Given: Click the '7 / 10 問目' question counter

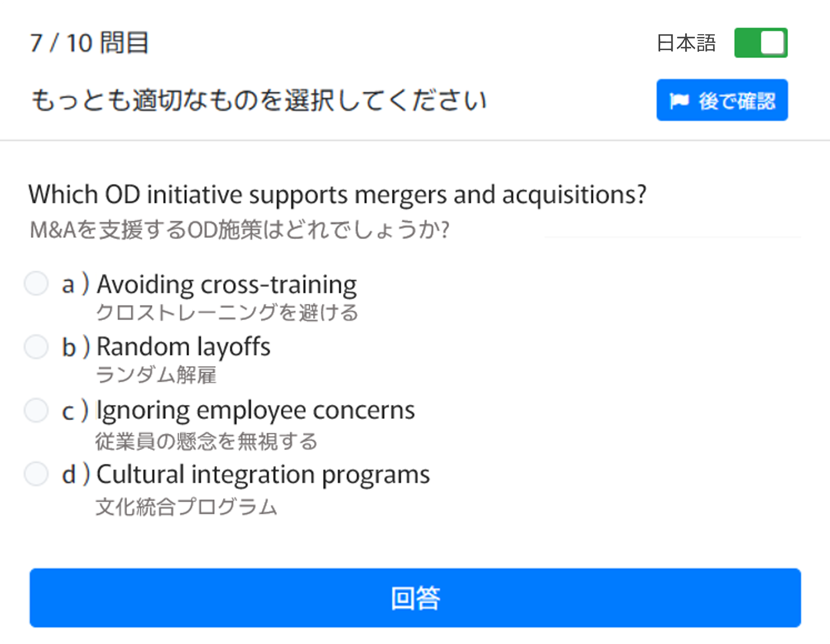Looking at the screenshot, I should click(x=89, y=43).
